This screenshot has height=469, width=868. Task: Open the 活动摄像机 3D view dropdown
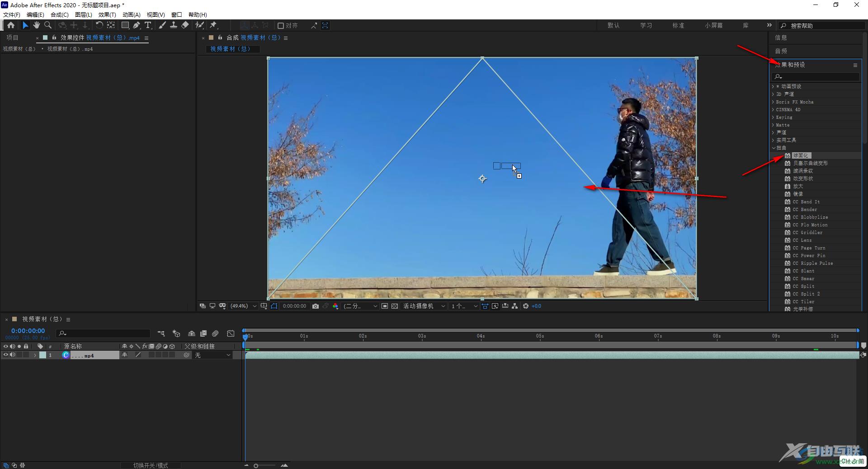424,306
